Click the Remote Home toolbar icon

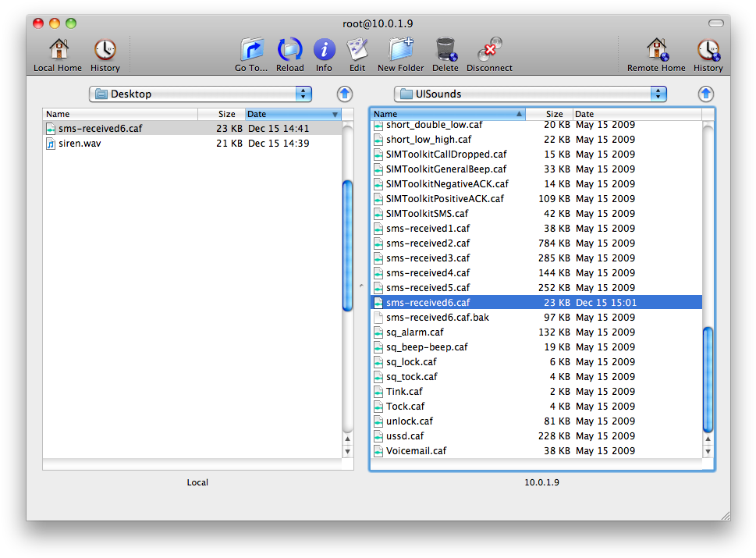[x=655, y=47]
